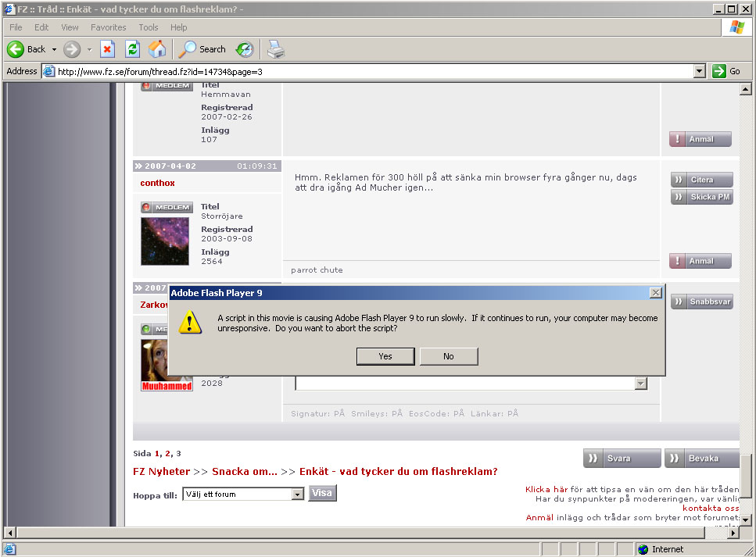Image resolution: width=756 pixels, height=557 pixels.
Task: Open the Help menu
Action: coord(179,27)
